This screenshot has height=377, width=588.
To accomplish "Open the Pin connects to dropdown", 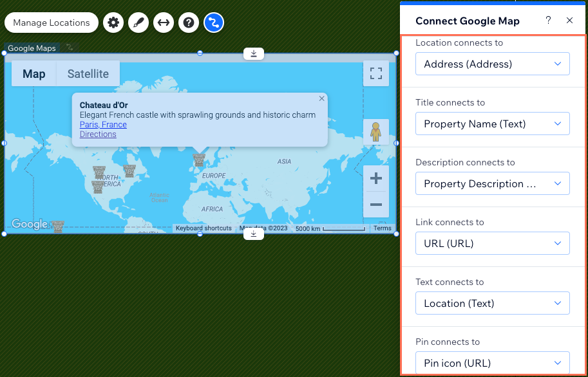I will coord(493,363).
